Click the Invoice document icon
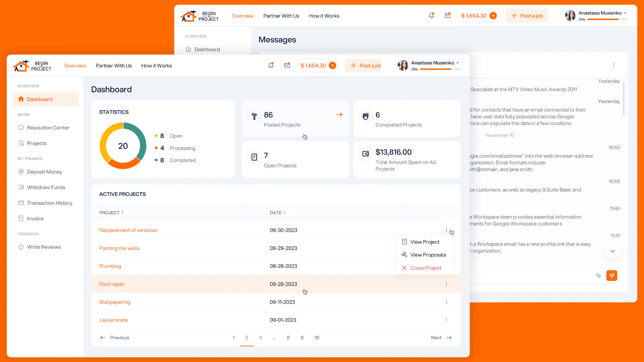 coord(21,219)
